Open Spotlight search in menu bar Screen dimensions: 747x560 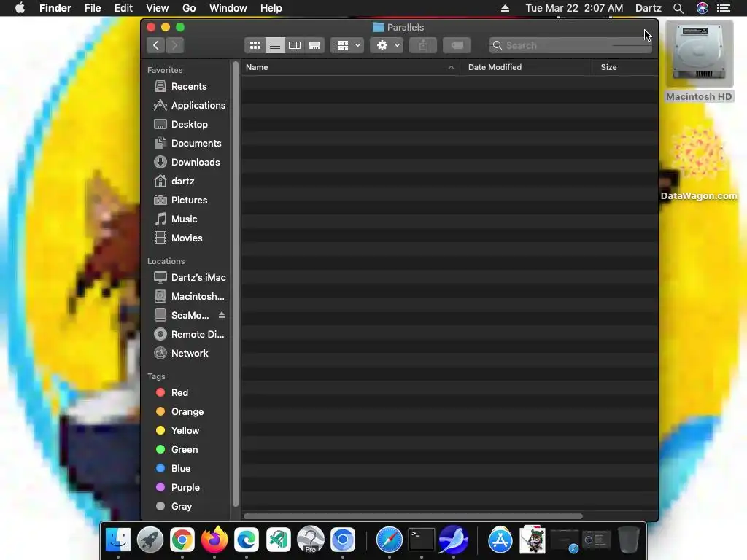678,8
